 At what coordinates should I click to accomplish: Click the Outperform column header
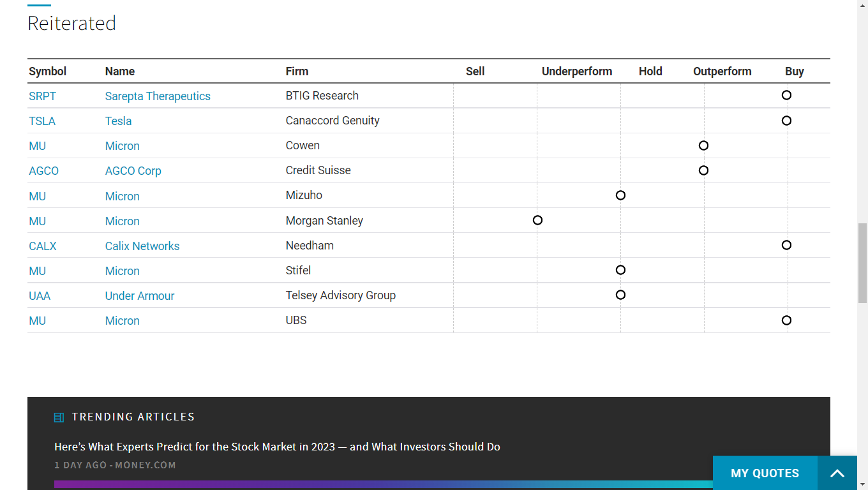[722, 71]
